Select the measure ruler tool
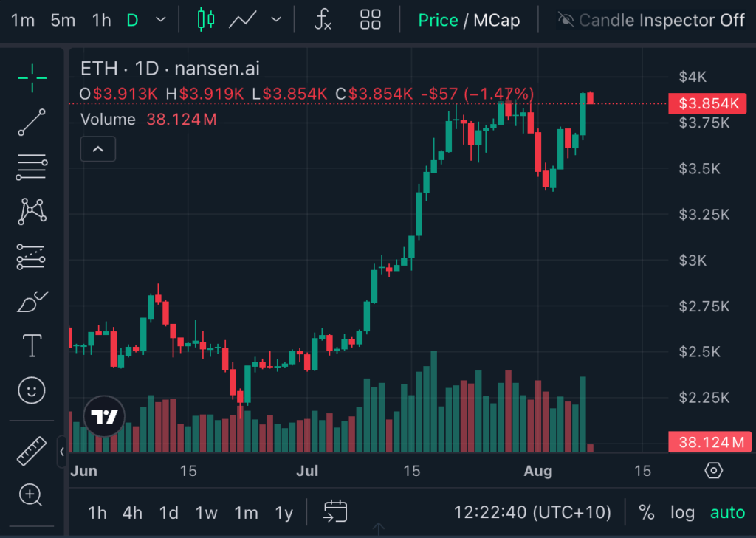The height and width of the screenshot is (538, 756). coord(31,450)
